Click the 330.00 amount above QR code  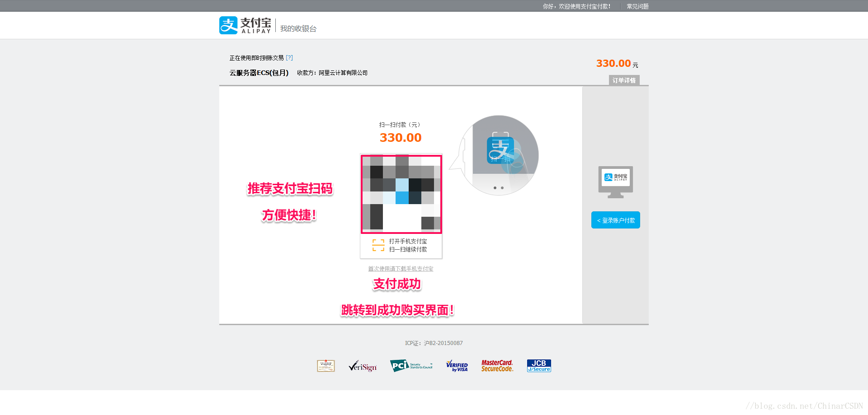401,138
